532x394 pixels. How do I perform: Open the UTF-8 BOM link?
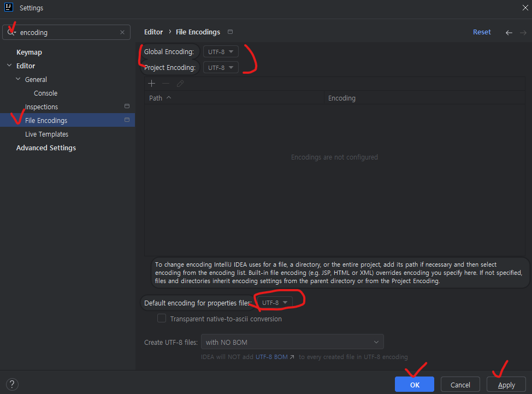tap(271, 357)
